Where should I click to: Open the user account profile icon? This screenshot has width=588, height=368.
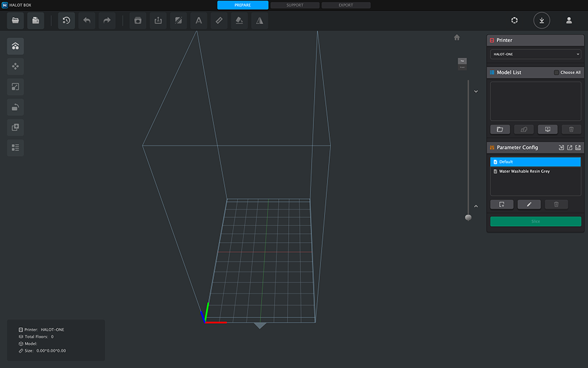569,20
